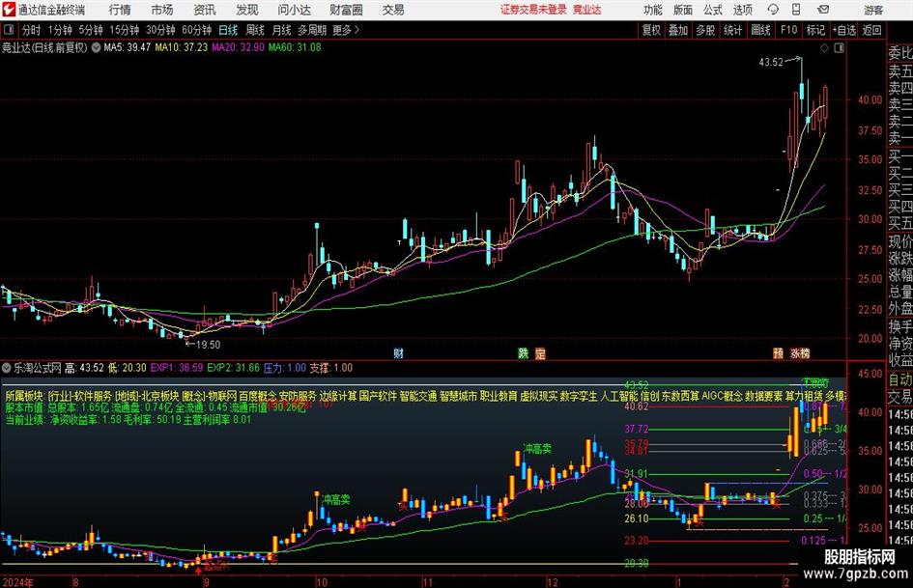The image size is (913, 588).
Task: Expand the 更多 periods list
Action: (346, 30)
